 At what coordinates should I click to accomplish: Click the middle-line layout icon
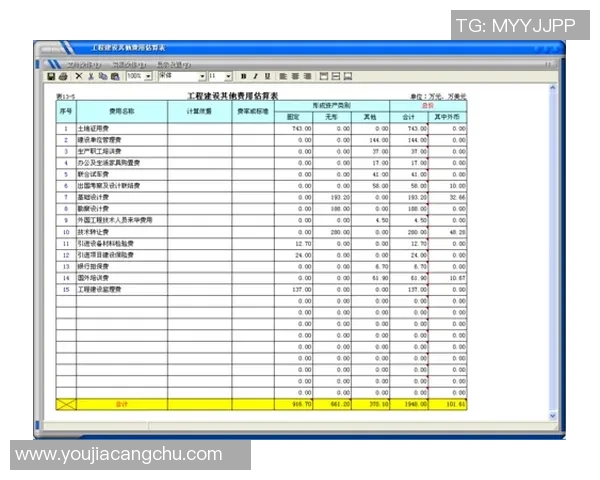click(336, 77)
